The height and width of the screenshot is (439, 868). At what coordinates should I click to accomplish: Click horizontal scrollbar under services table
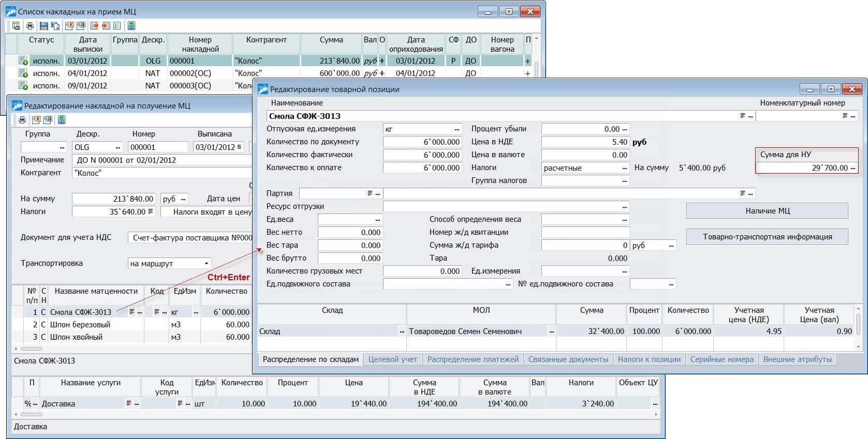coord(334,414)
